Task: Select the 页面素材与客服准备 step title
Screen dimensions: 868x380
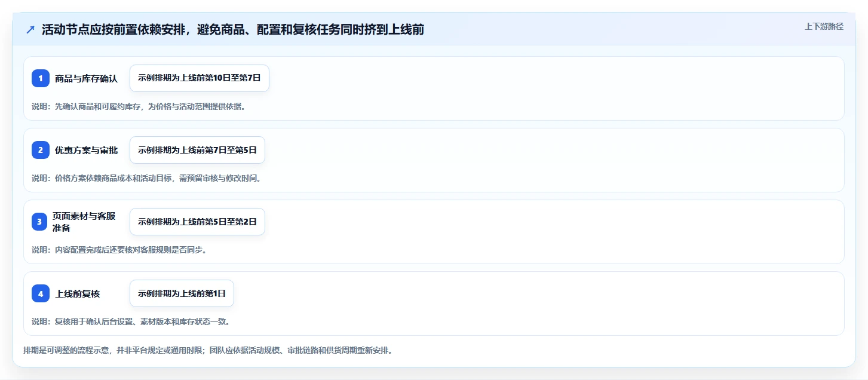Action: [84, 222]
